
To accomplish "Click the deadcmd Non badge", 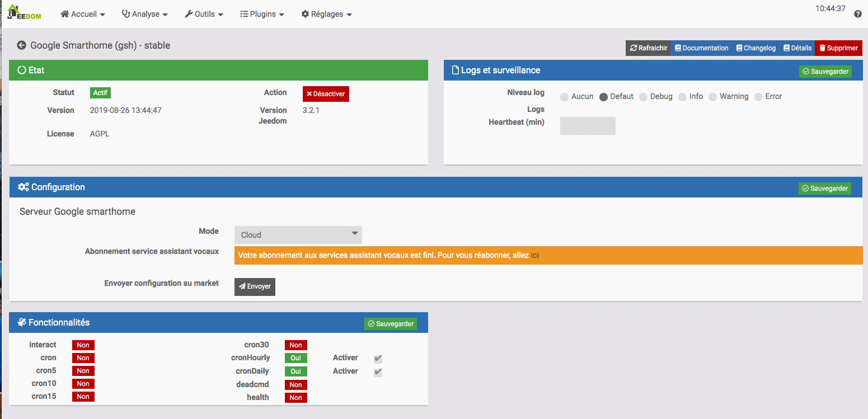I will click(x=296, y=385).
